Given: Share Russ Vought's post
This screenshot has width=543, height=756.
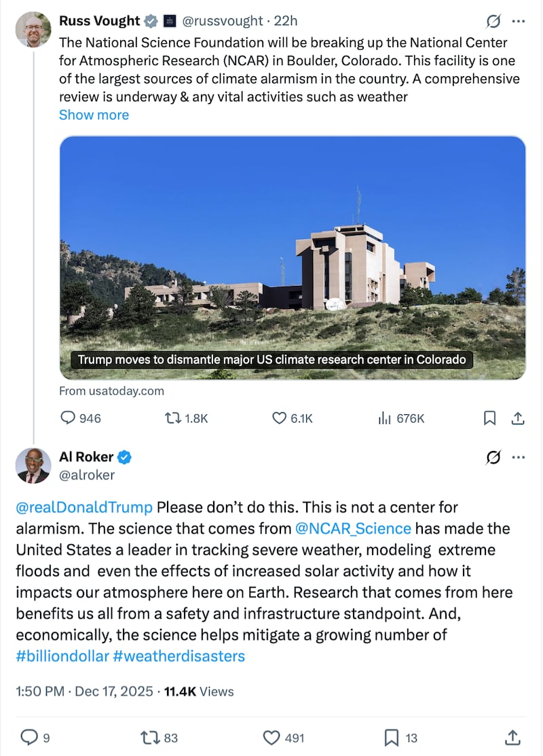Looking at the screenshot, I should coord(517,418).
